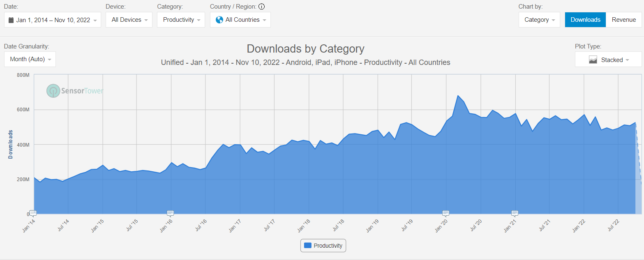This screenshot has width=644, height=260.
Task: Click the Sensor Tower logo watermark
Action: coord(75,91)
